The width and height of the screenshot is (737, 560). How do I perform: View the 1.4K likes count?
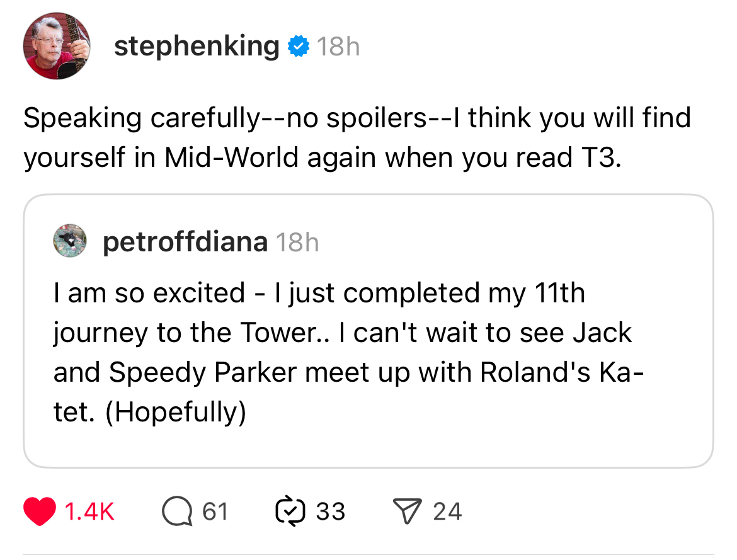(x=90, y=511)
